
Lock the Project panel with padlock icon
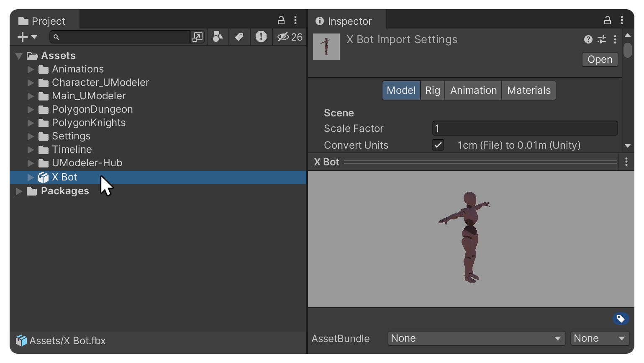[281, 20]
